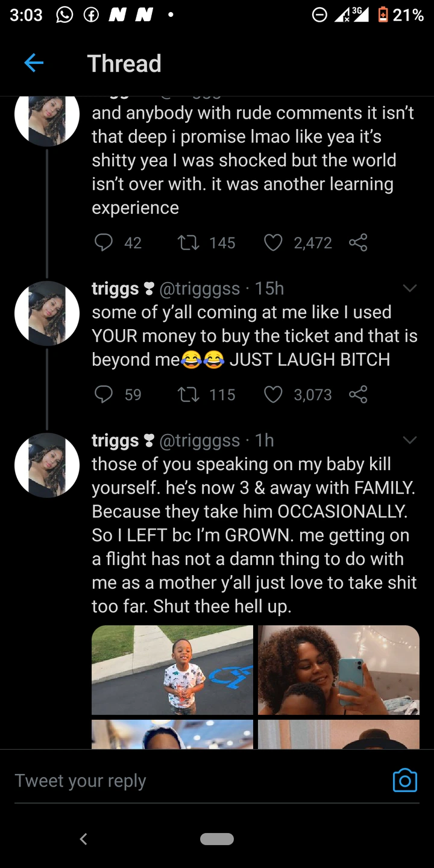Viewport: 434px width, 868px height.
Task: Expand options for the 15h tweet
Action: coord(409,289)
